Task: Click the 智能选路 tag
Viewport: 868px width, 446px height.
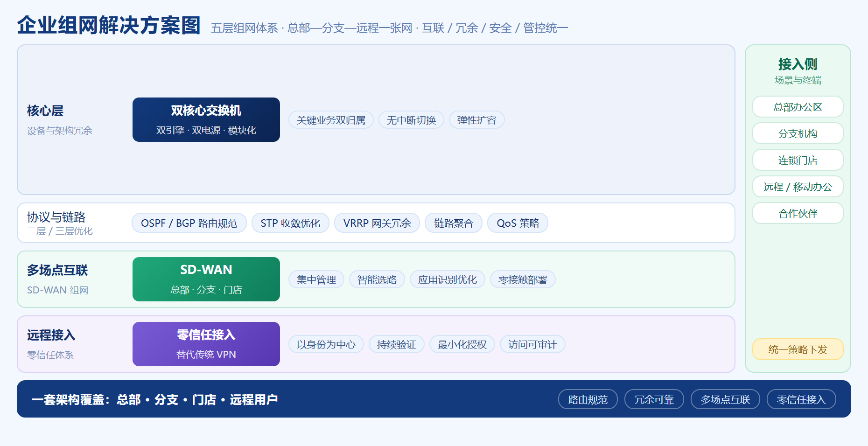Action: [x=377, y=279]
